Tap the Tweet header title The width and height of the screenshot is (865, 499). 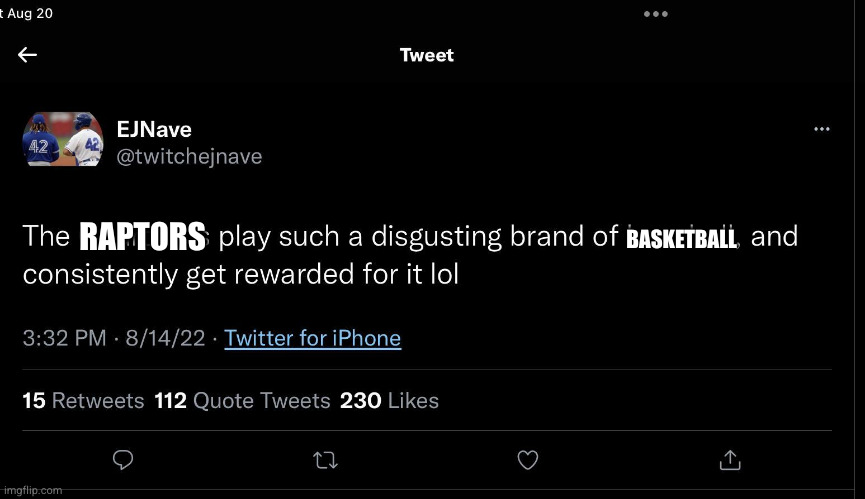tap(427, 55)
